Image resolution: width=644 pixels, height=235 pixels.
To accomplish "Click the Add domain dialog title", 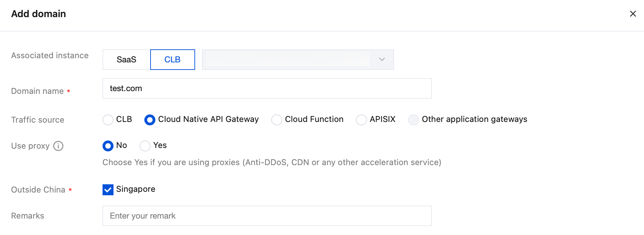I will [x=38, y=14].
